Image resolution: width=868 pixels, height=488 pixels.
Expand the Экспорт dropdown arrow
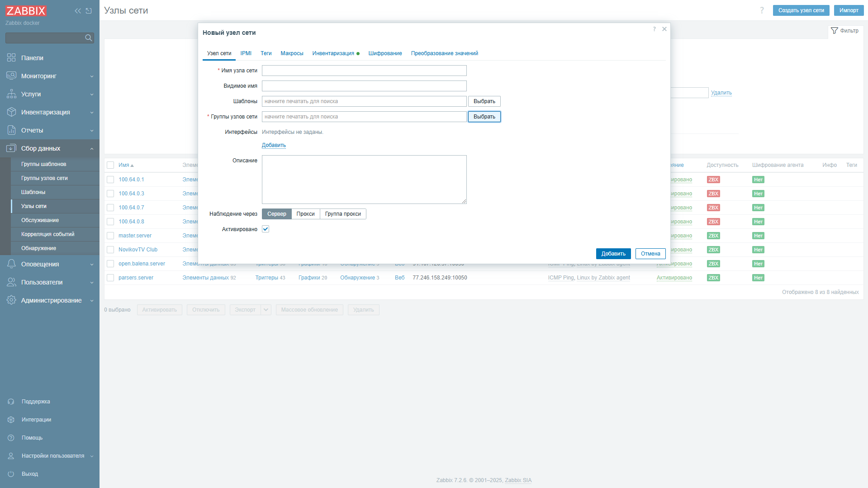pyautogui.click(x=266, y=310)
